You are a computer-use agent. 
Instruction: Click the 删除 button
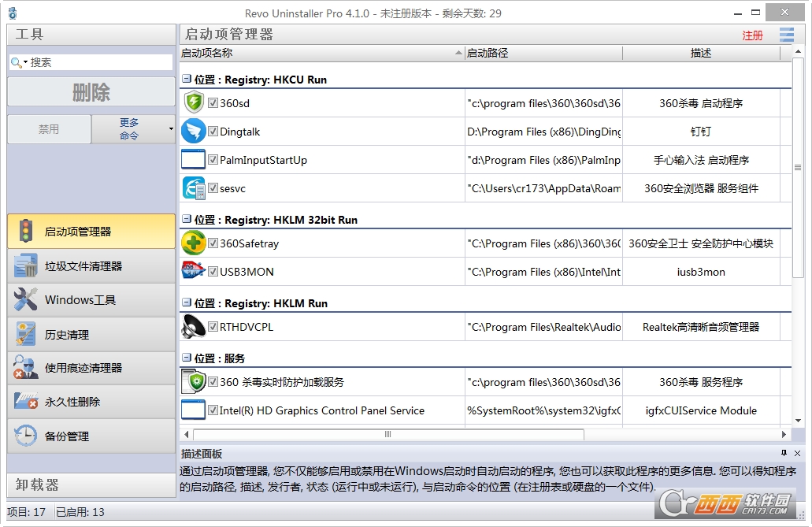91,92
